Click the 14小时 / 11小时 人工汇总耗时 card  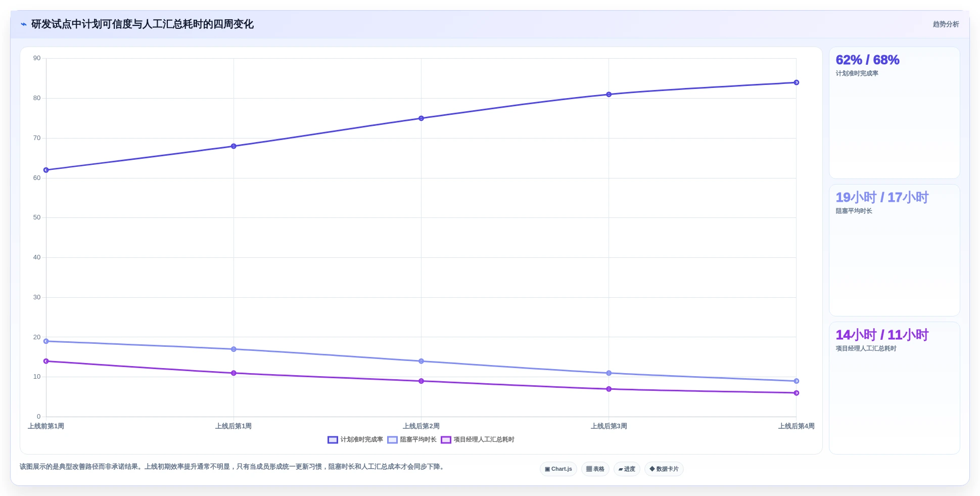click(894, 388)
